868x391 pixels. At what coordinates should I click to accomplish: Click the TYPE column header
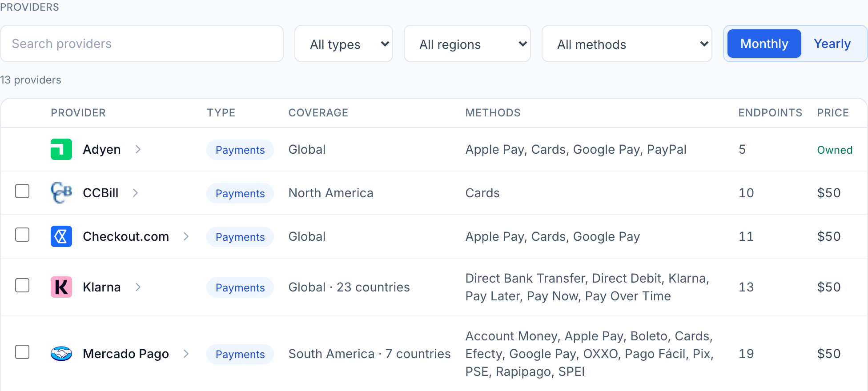click(221, 113)
